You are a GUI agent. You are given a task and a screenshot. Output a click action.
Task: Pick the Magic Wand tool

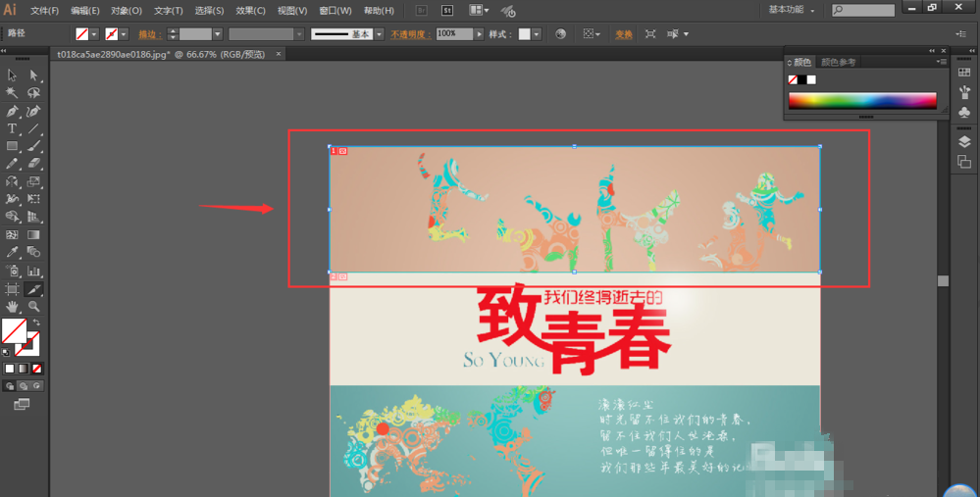click(13, 93)
